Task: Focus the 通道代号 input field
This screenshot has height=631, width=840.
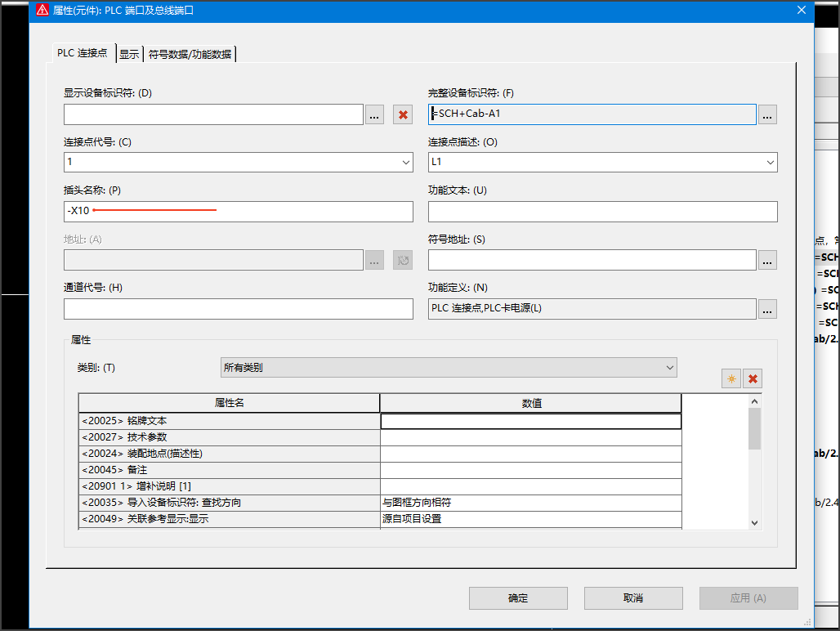Action: click(239, 309)
